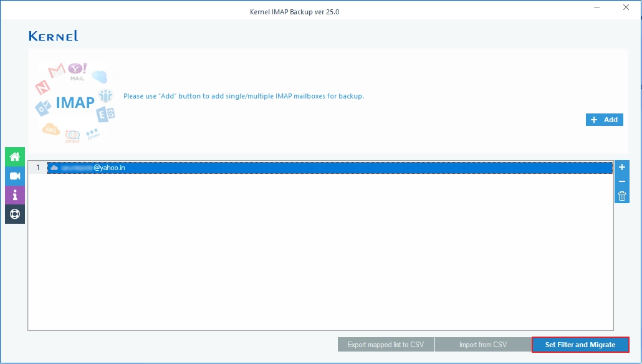Open the support lifebuoy sidebar icon
The height and width of the screenshot is (364, 642).
[x=15, y=214]
